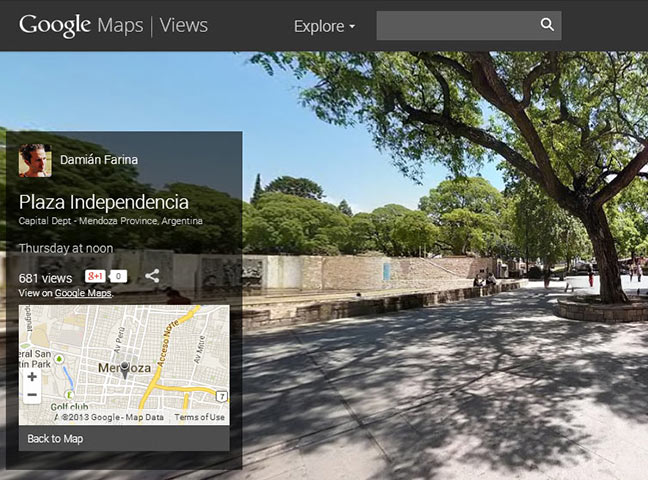This screenshot has height=480, width=648.
Task: Click the +1 count bubble
Action: coord(118,276)
